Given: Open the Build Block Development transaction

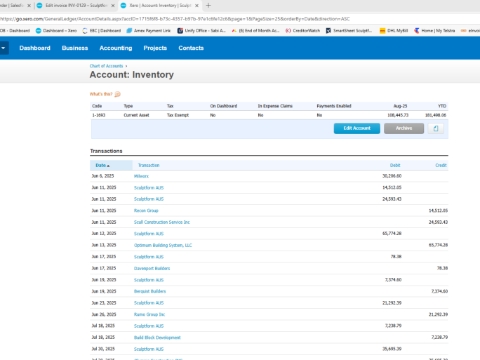Looking at the screenshot, I should 157,338.
